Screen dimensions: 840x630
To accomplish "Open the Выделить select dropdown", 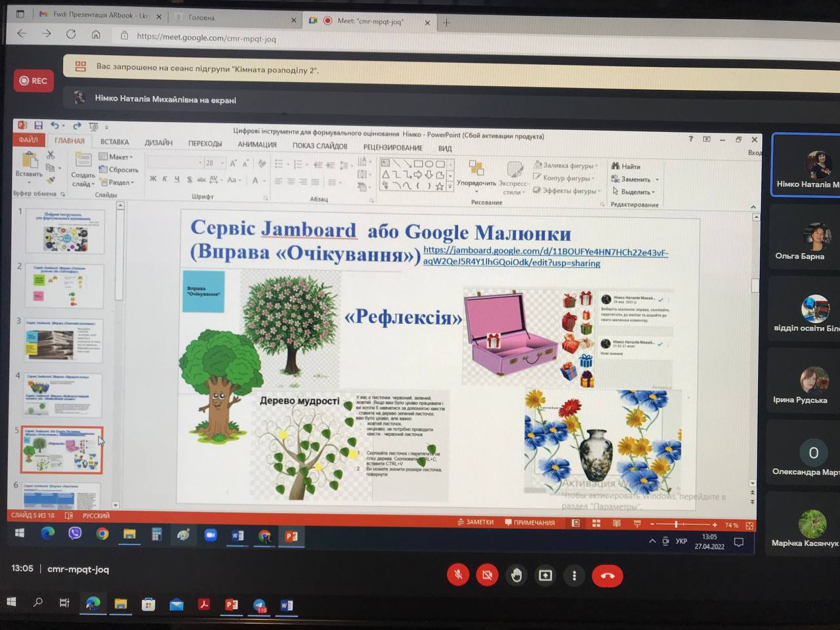I will tap(633, 192).
